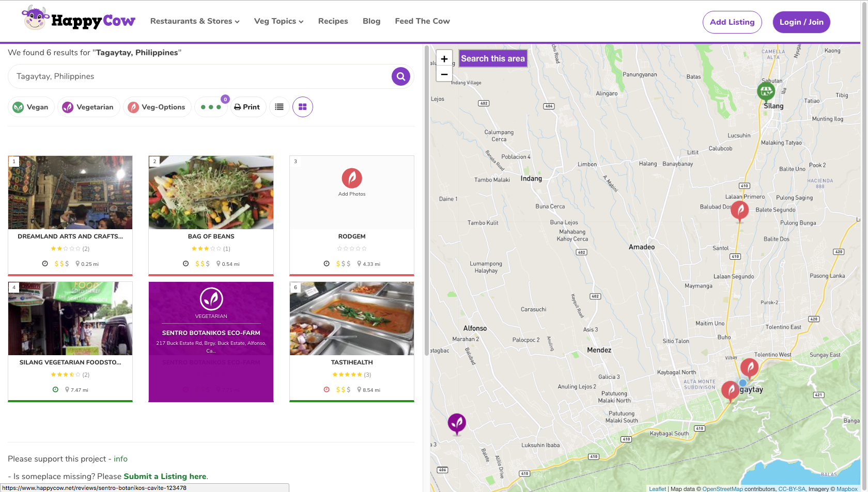This screenshot has width=868, height=492.
Task: Zoom out on the map
Action: click(444, 74)
